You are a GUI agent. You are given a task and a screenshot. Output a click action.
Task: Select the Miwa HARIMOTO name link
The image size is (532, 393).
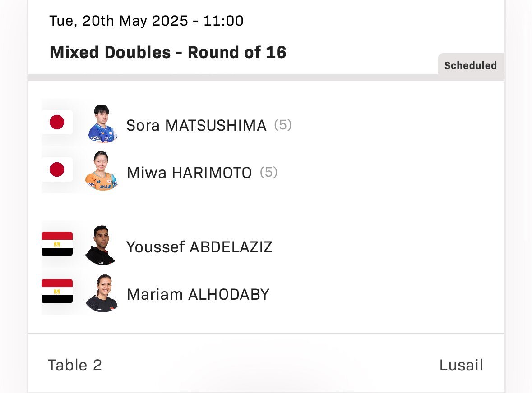[189, 173]
